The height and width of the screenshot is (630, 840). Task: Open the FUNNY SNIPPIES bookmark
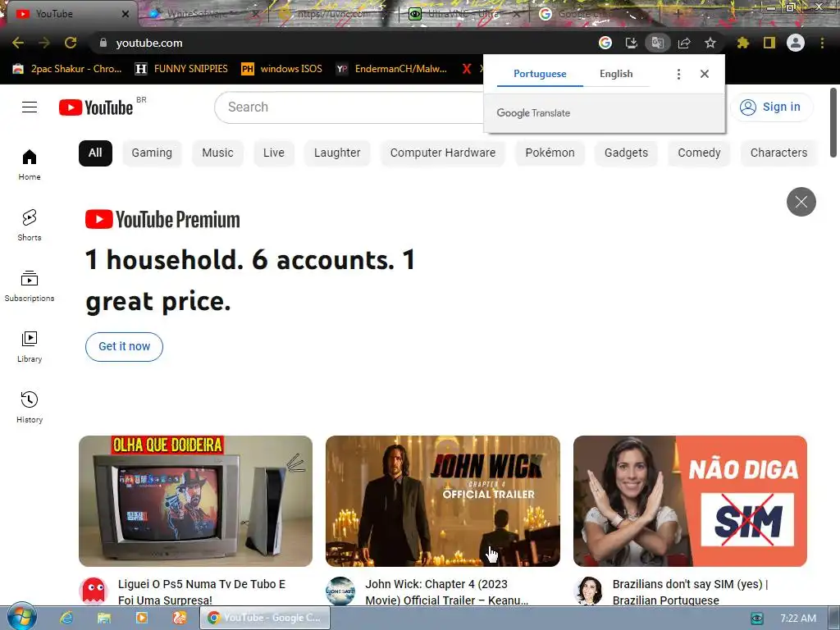[x=181, y=69]
